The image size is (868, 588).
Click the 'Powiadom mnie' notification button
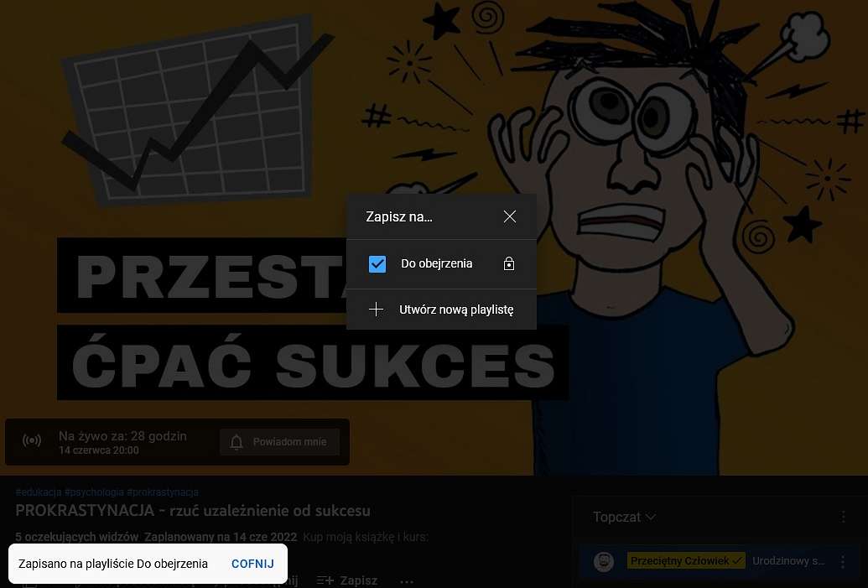click(279, 442)
